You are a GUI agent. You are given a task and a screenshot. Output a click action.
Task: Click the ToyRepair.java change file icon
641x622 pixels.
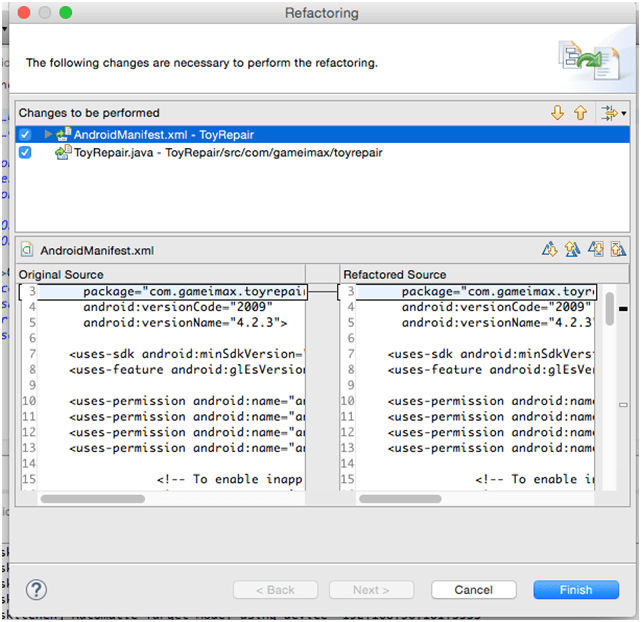point(64,153)
